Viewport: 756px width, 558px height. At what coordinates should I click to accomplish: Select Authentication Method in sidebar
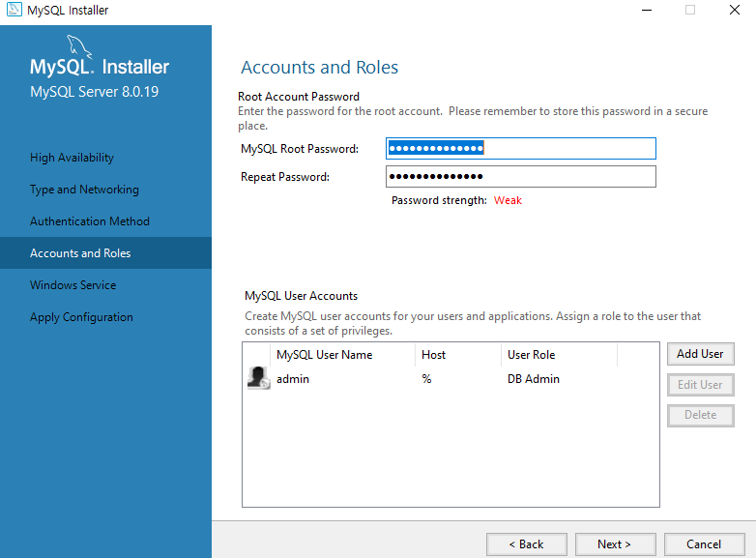(x=90, y=221)
